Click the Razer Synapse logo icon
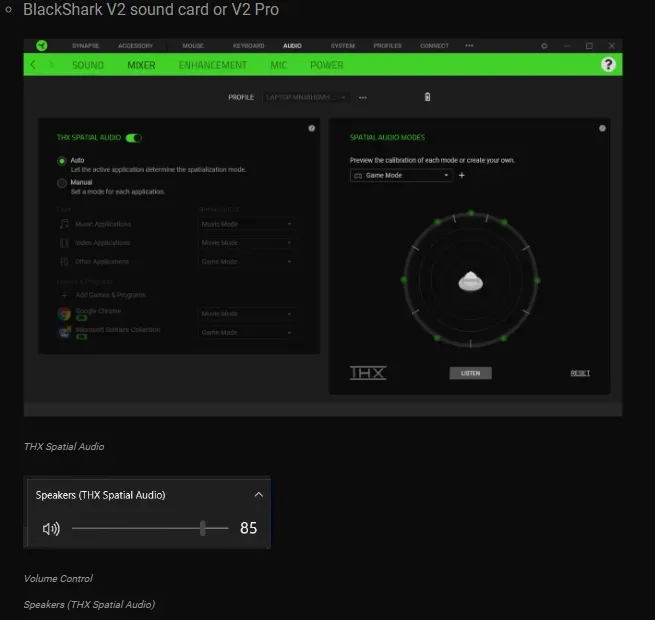 point(42,46)
